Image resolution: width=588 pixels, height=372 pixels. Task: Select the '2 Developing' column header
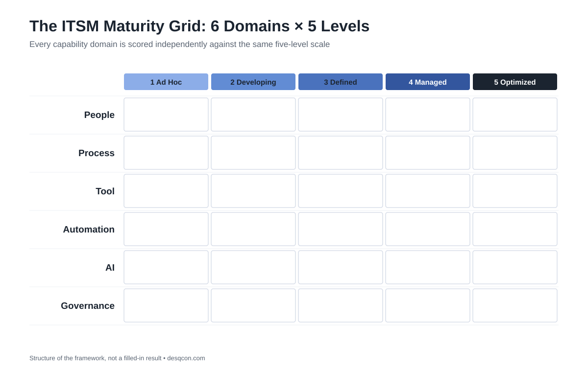tap(253, 82)
